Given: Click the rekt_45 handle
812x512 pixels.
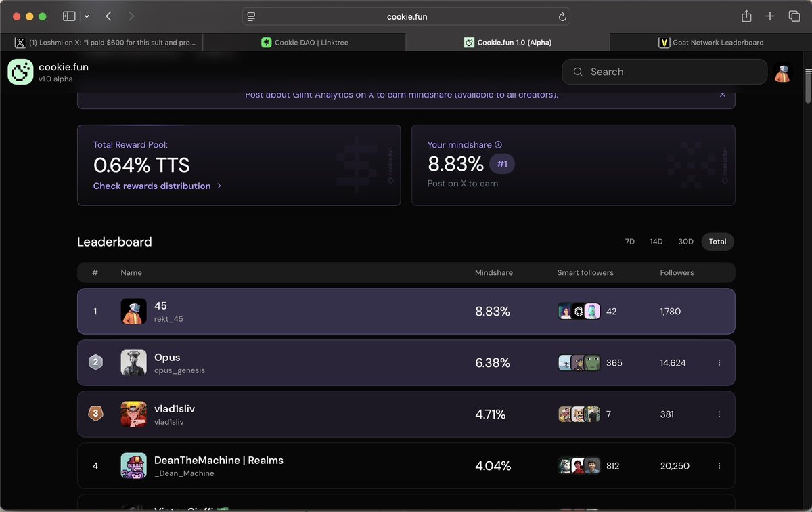Looking at the screenshot, I should click(168, 319).
